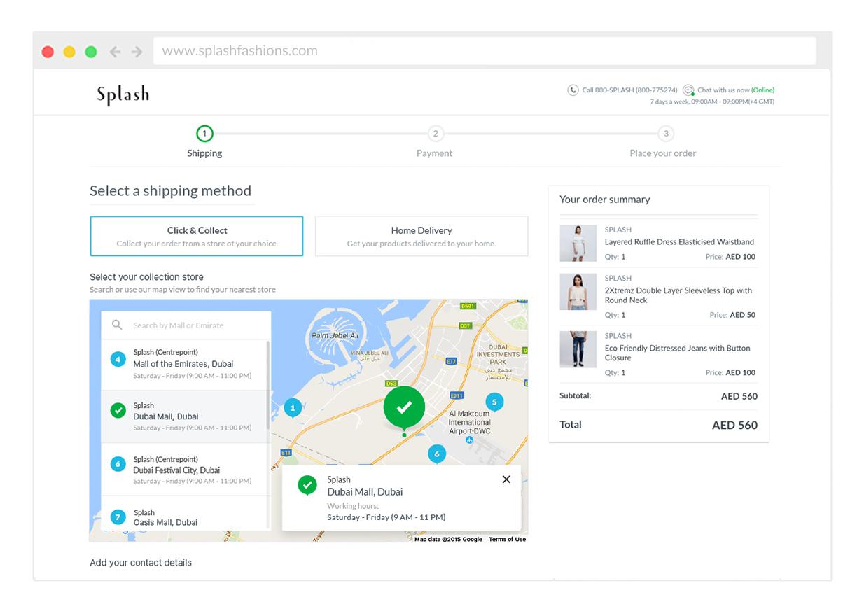Image resolution: width=857 pixels, height=616 pixels.
Task: Click the search magnifier icon in store search
Action: click(x=118, y=325)
